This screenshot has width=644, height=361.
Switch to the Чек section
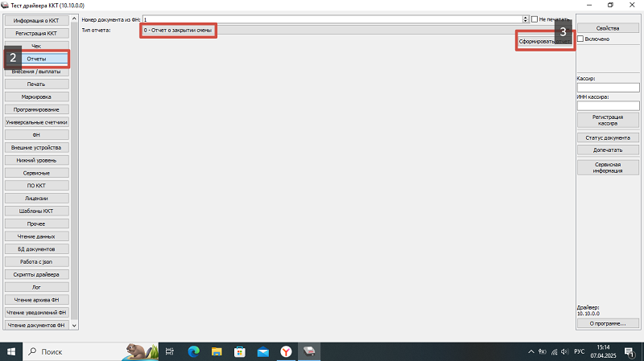(36, 46)
